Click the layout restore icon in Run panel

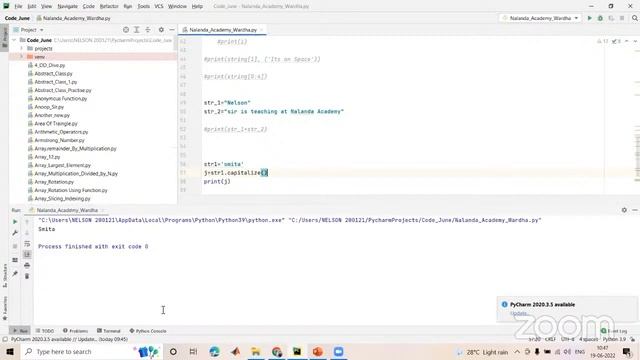[x=15, y=260]
